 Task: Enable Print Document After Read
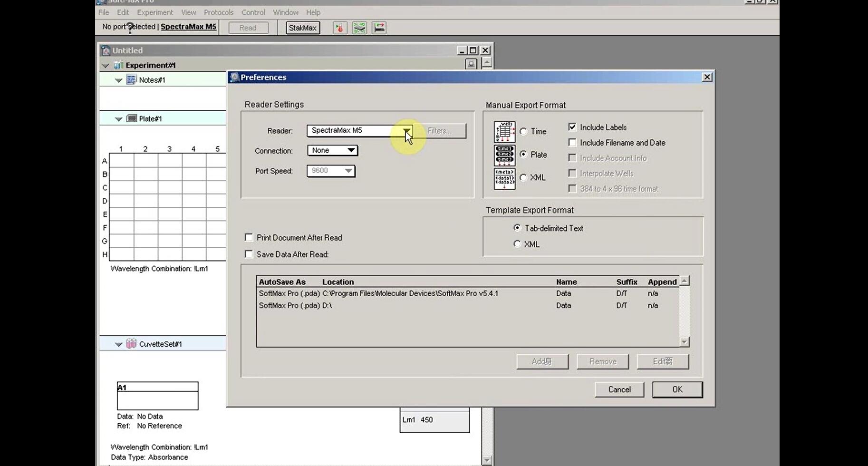click(x=249, y=237)
